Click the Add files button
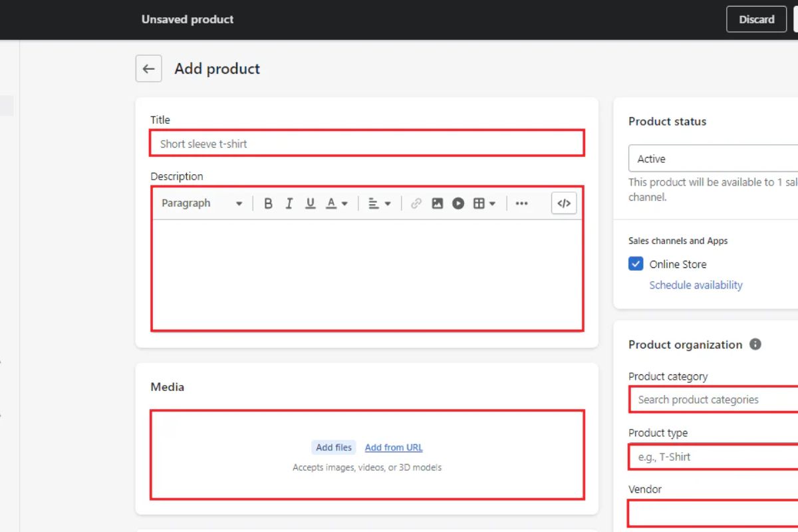Viewport: 798px width, 532px height. (334, 448)
